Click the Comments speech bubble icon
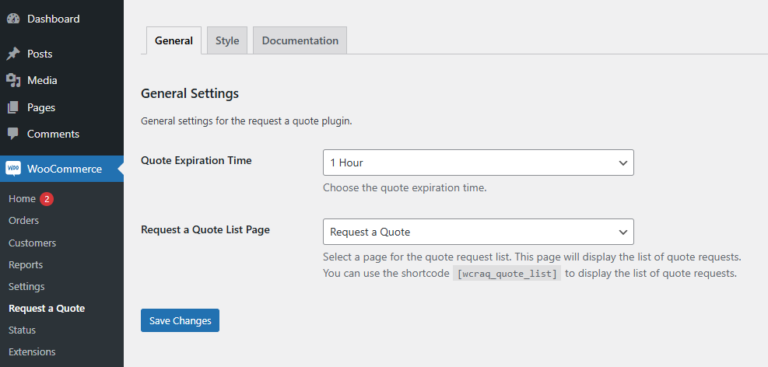Screen dimensions: 768x367 pos(13,134)
